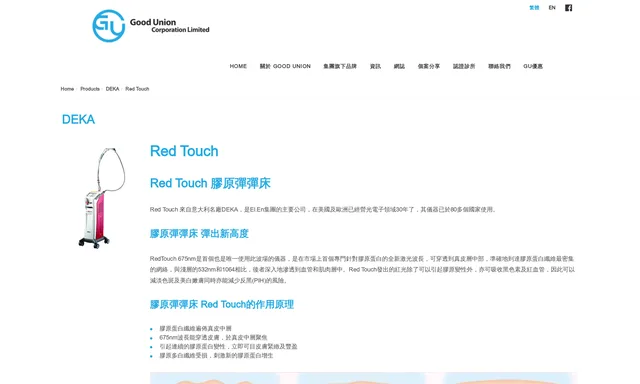Open the GU優惠 menu item
Viewport: 640px width, 384px height.
point(533,66)
